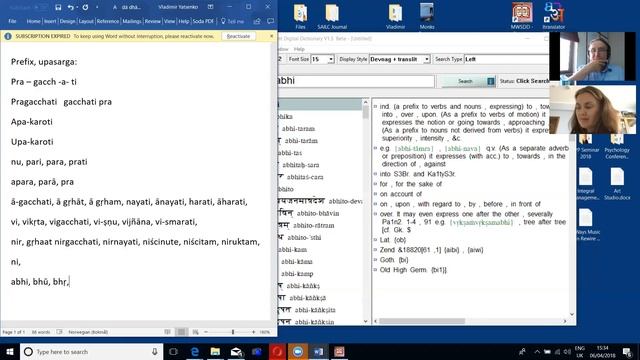Screen dimensions: 640x360
Task: Switch to the Home ribbon tab
Action: click(x=33, y=21)
